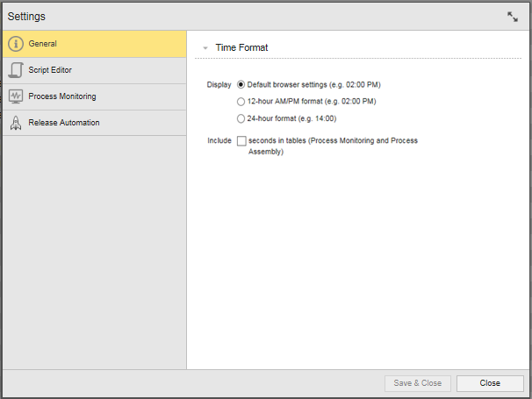Viewport: 532px width, 399px height.
Task: Click the Release Automation rocket icon
Action: 16,123
